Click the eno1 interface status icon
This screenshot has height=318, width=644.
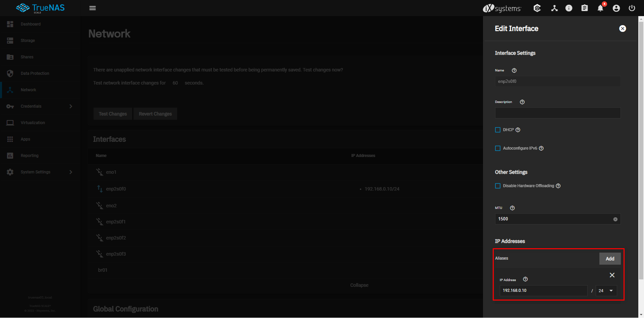pyautogui.click(x=100, y=172)
